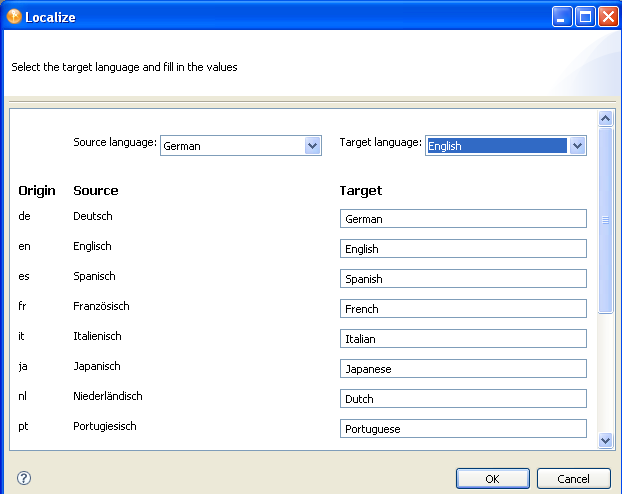
Task: Click the Cancel button
Action: point(573,478)
